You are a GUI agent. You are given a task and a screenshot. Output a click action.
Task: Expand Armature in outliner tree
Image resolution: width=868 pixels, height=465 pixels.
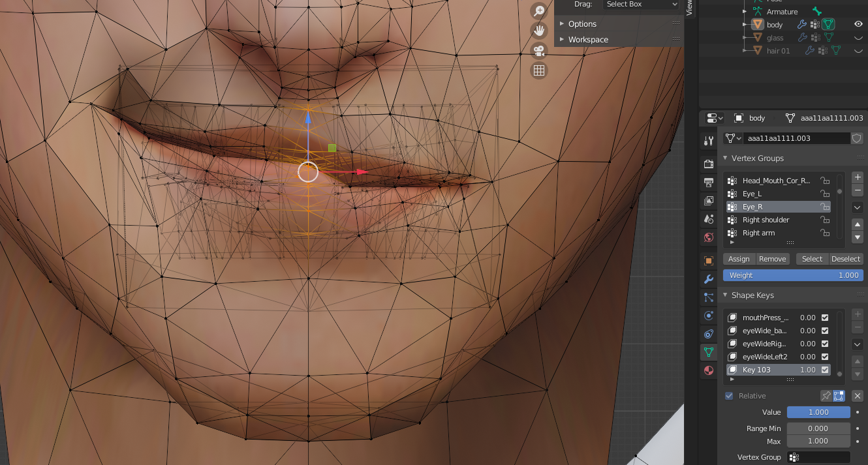pyautogui.click(x=746, y=12)
